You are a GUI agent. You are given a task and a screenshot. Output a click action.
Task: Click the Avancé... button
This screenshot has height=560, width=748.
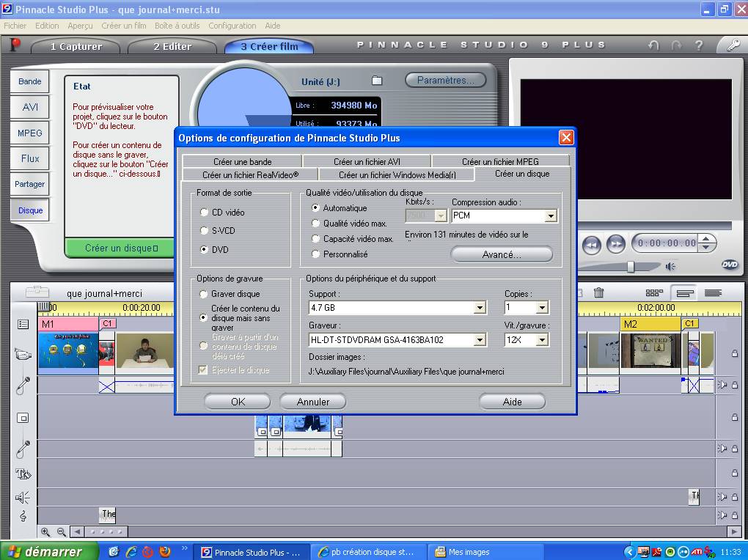point(502,254)
